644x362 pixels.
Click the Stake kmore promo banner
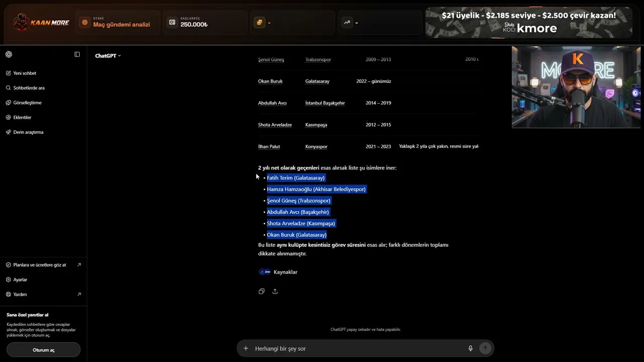[x=529, y=23]
